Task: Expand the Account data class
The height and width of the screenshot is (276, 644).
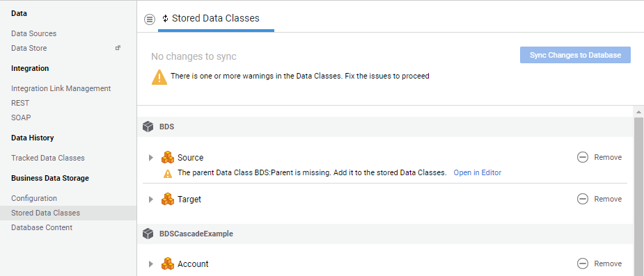Action: click(x=151, y=263)
